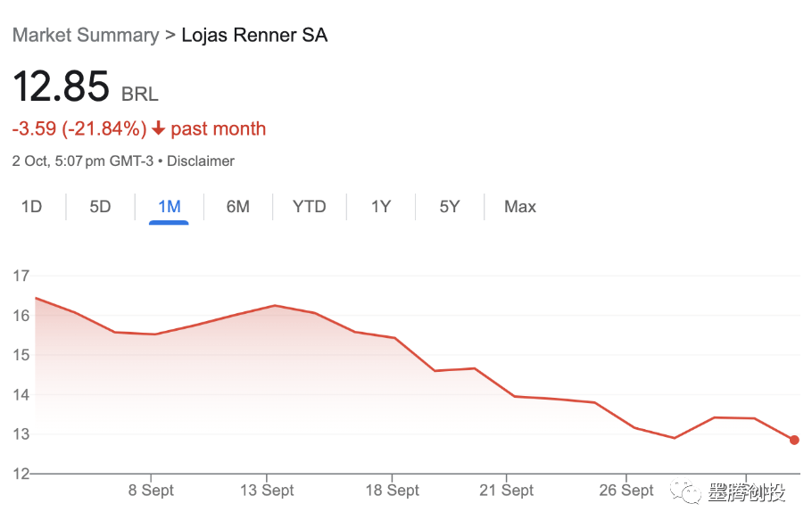Open the 6M time range tab
The width and height of the screenshot is (812, 528).
tap(237, 207)
